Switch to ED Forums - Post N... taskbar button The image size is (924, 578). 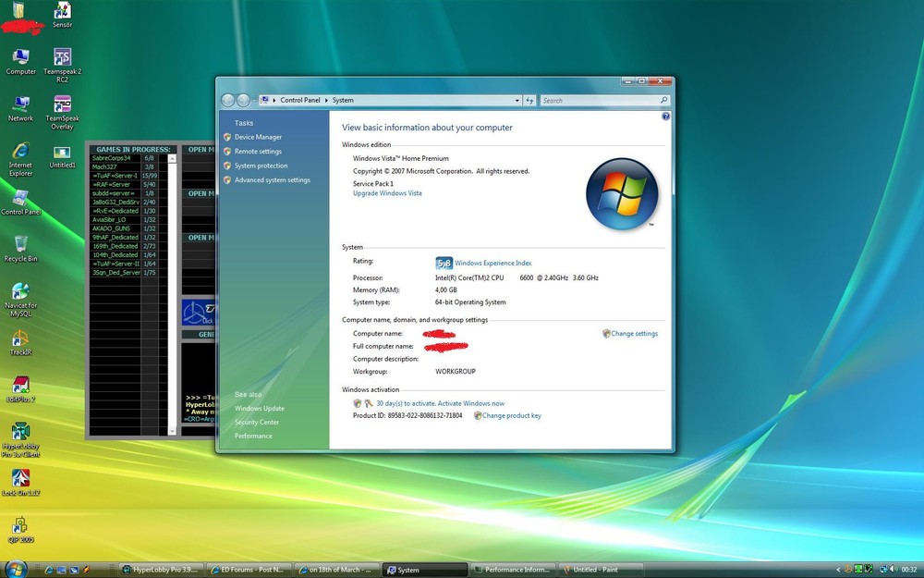[x=249, y=570]
